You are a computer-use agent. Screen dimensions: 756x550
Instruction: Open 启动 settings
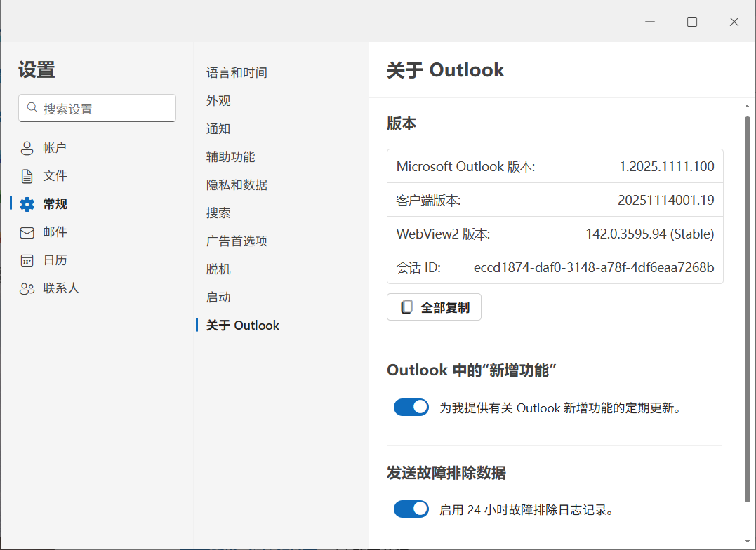point(218,297)
